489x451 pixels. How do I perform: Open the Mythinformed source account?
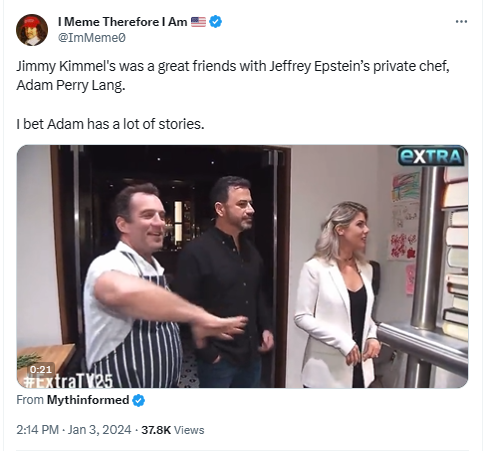pos(88,400)
